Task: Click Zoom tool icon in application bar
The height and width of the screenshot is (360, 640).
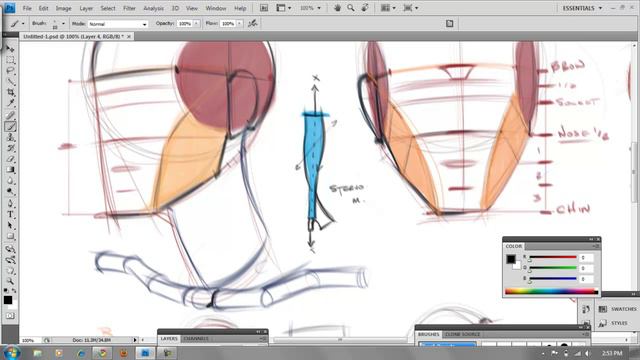Action: (351, 8)
